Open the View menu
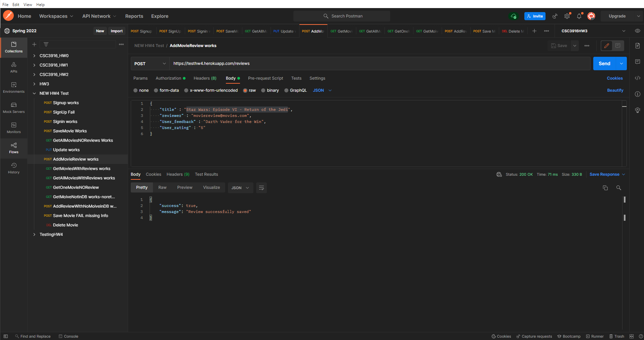Image resolution: width=644 pixels, height=340 pixels. (x=28, y=4)
